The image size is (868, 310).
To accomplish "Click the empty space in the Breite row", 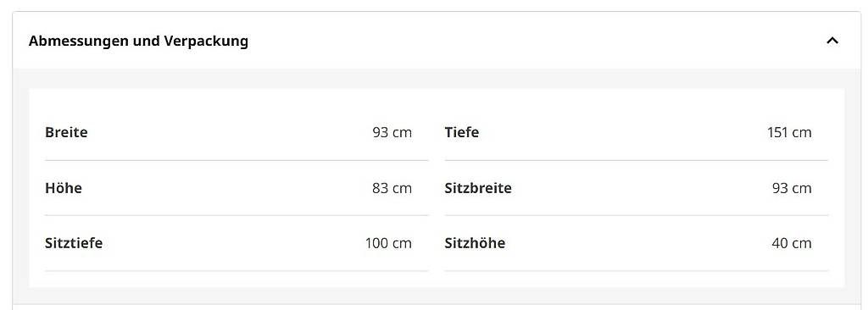I will click(230, 133).
